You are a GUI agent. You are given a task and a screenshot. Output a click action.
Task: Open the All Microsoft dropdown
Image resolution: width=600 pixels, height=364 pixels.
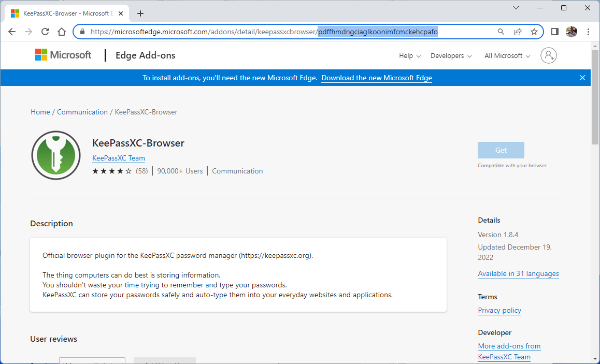pos(506,55)
